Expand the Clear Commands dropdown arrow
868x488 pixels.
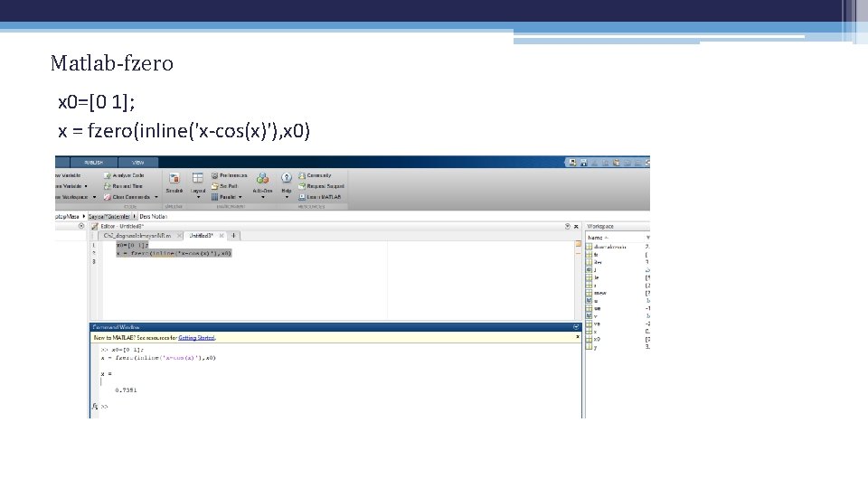coord(156,197)
